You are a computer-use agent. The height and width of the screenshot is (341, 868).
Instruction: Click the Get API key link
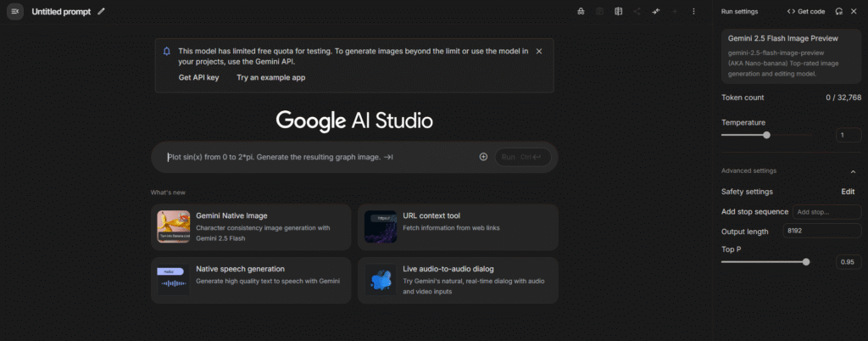(x=198, y=77)
